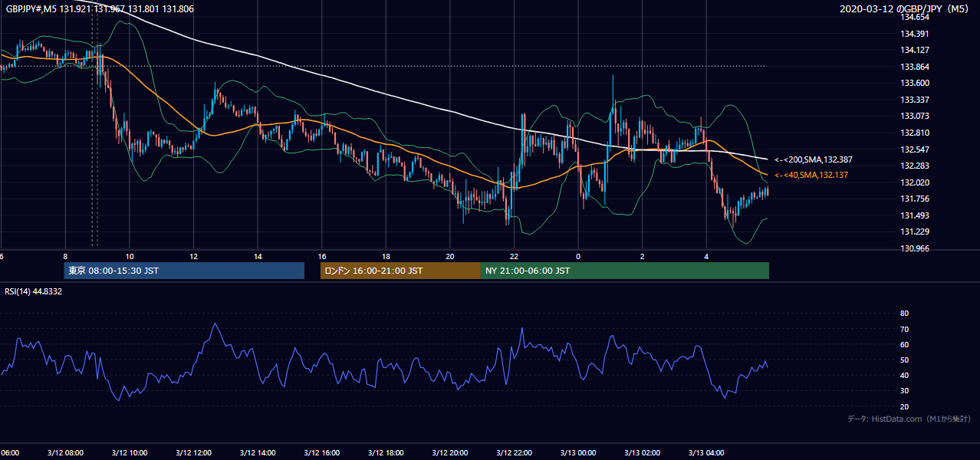Click hour tick 10 under the price chart
This screenshot has width=980, height=460.
pyautogui.click(x=130, y=256)
